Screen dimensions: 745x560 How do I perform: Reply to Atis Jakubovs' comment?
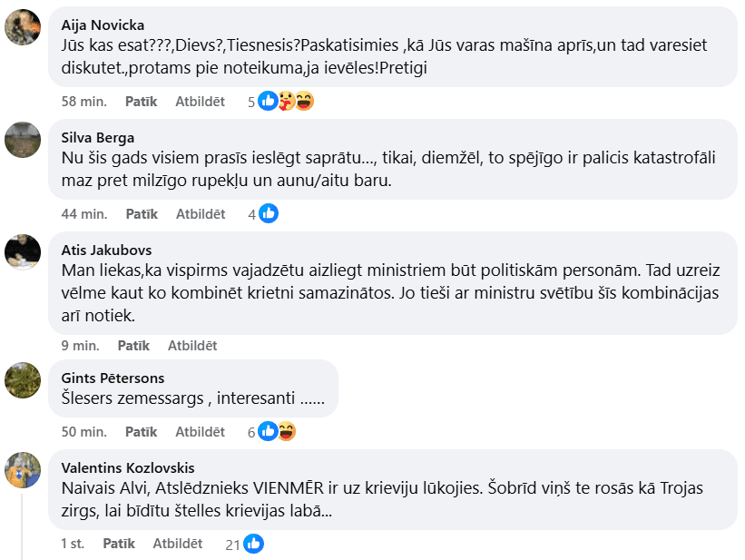click(x=192, y=346)
